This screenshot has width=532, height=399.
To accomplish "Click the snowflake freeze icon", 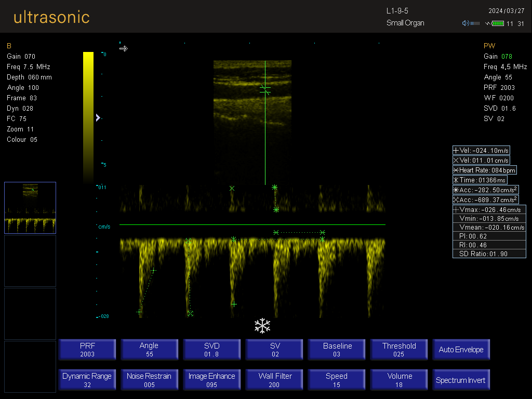I will (x=262, y=326).
